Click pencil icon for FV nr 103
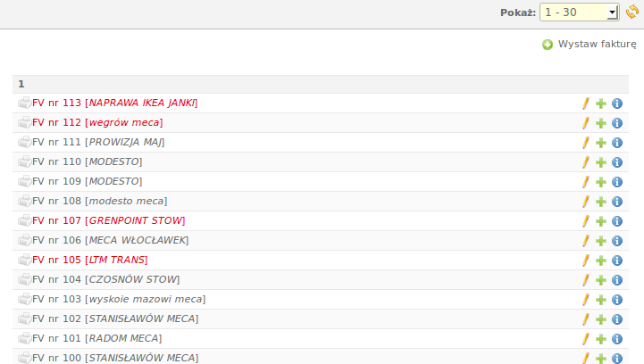Screen dimensions: 644x364 coord(586,300)
